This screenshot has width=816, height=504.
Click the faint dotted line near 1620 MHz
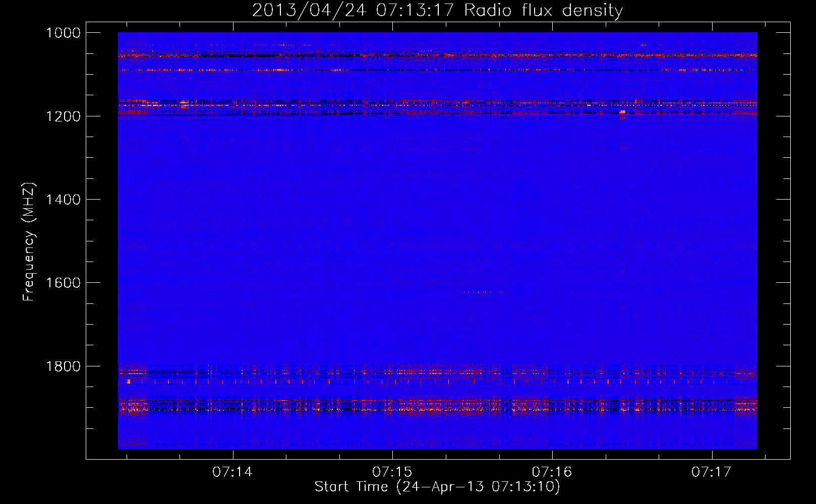click(x=482, y=292)
